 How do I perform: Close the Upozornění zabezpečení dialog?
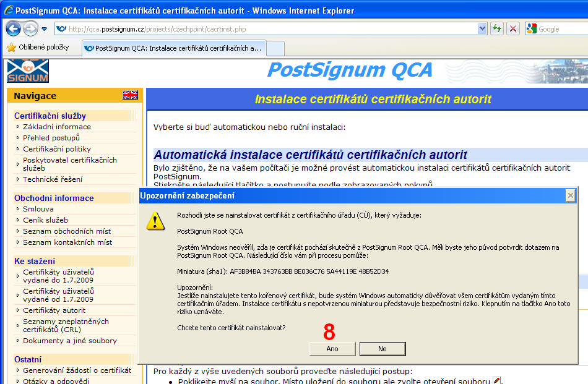(x=571, y=195)
